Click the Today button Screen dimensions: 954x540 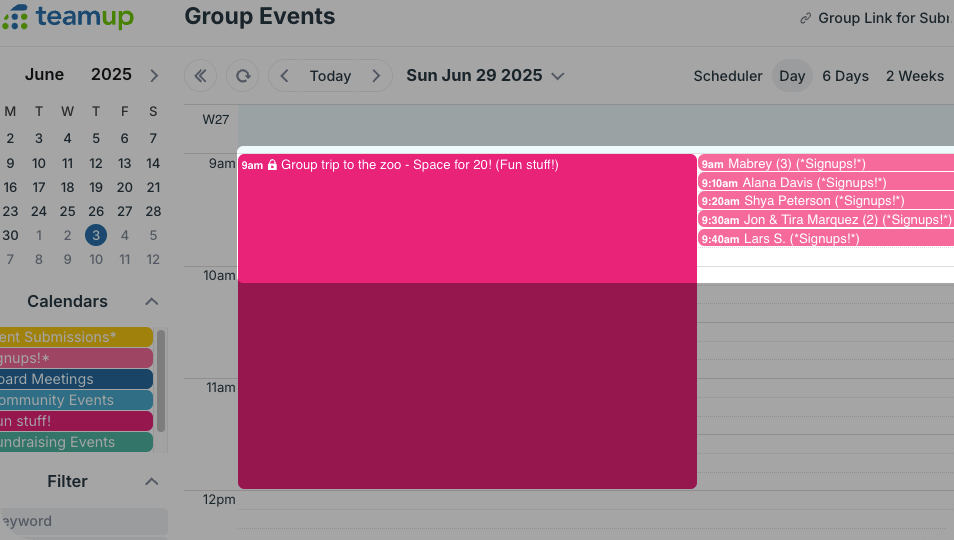pos(330,76)
